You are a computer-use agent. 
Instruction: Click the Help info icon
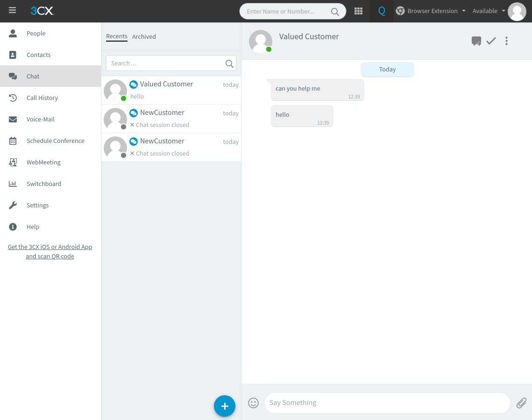coord(13,227)
